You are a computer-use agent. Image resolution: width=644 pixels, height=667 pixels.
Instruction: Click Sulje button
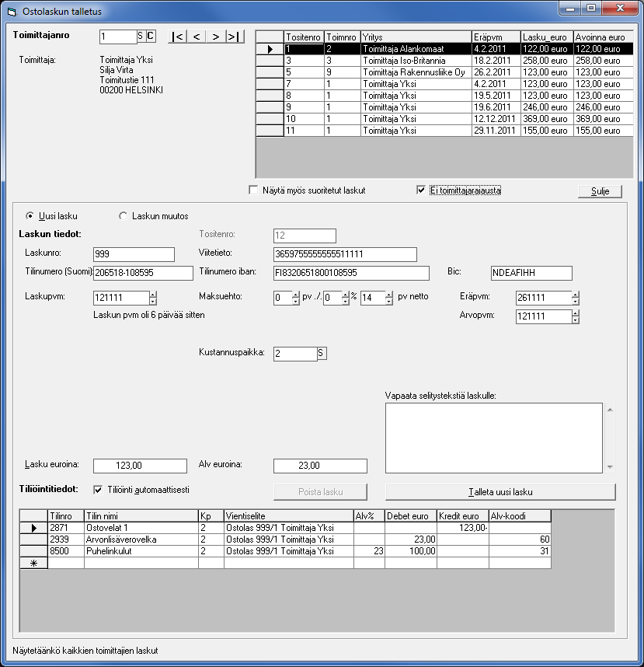click(x=600, y=191)
